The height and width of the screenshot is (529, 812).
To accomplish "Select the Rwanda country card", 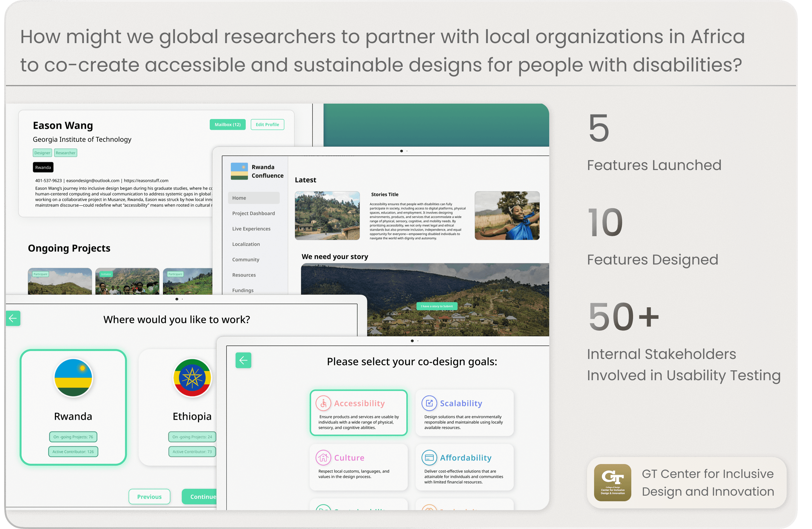I will pos(73,407).
